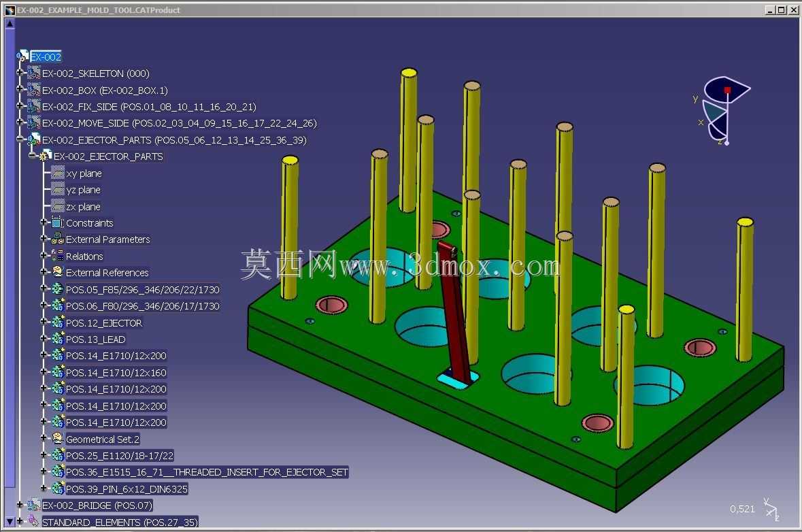Expand the EX-002_BRIDGE (POS.07) node
The image size is (802, 532).
tap(20, 504)
